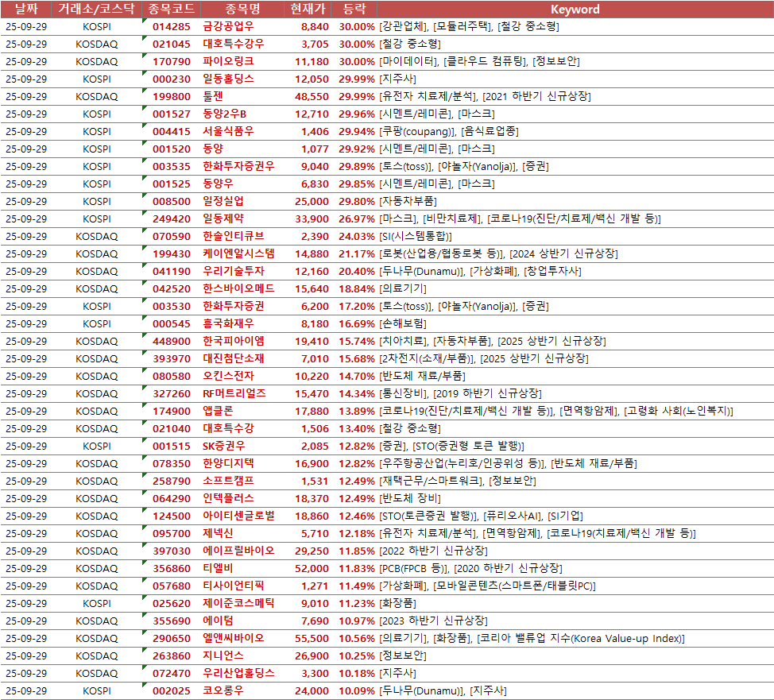The height and width of the screenshot is (700, 774).
Task: Click stock code 021040 cell
Action: click(x=172, y=429)
